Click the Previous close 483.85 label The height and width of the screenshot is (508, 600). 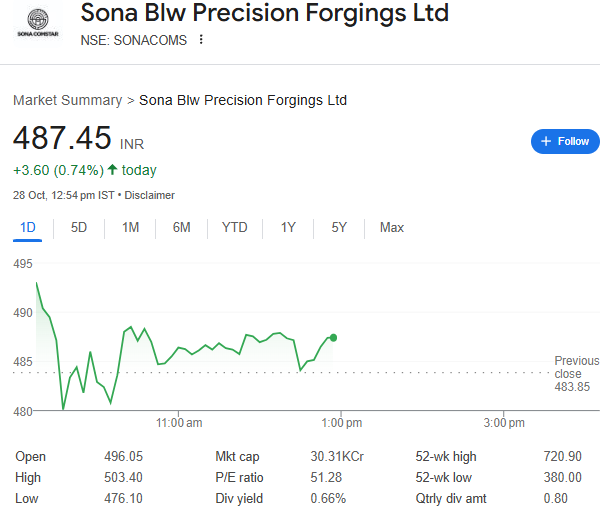tap(576, 373)
